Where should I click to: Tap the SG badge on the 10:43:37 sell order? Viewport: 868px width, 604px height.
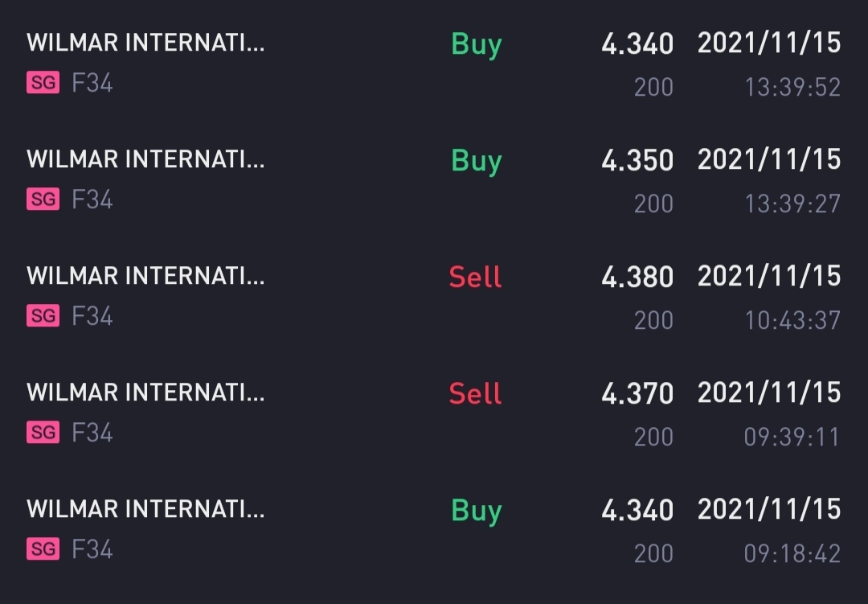43,316
